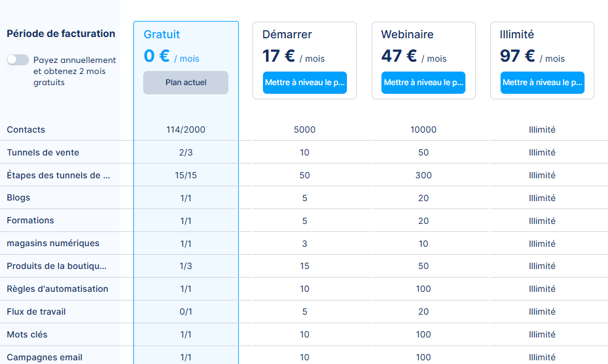Select the Gratuit plan title
Viewport: 608px width, 364px height.
162,35
